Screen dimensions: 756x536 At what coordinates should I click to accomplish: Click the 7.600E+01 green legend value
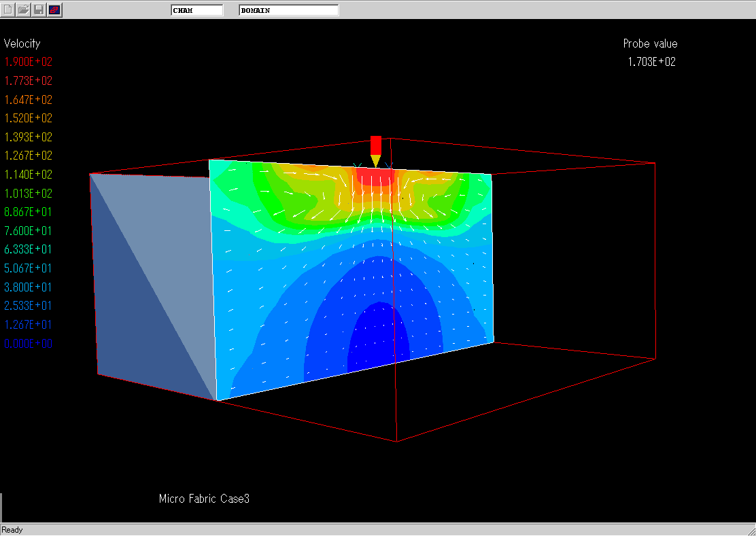(29, 231)
